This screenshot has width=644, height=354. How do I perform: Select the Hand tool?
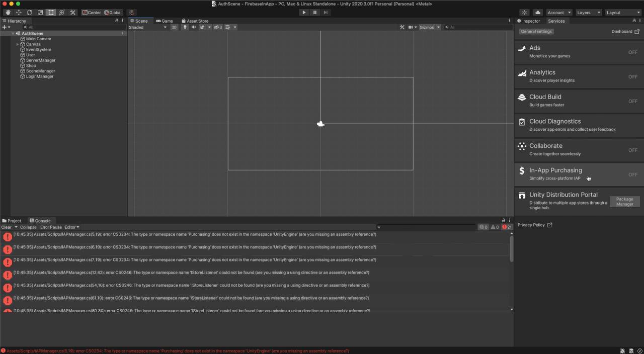[8, 12]
